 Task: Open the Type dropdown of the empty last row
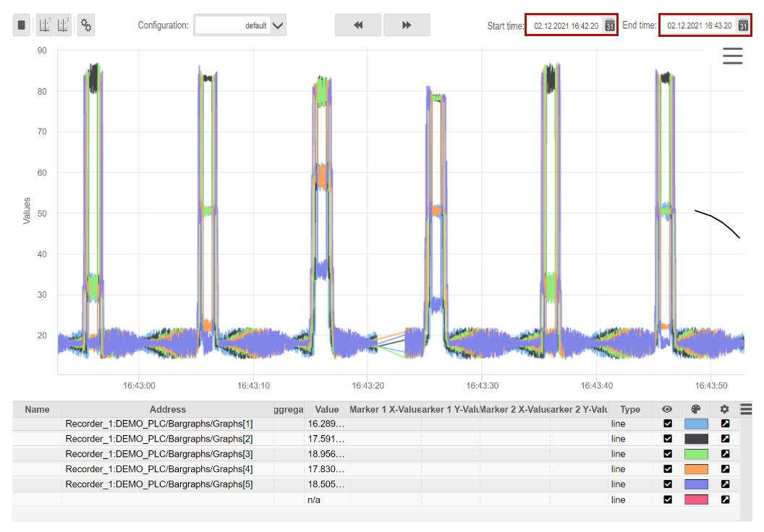coord(629,499)
